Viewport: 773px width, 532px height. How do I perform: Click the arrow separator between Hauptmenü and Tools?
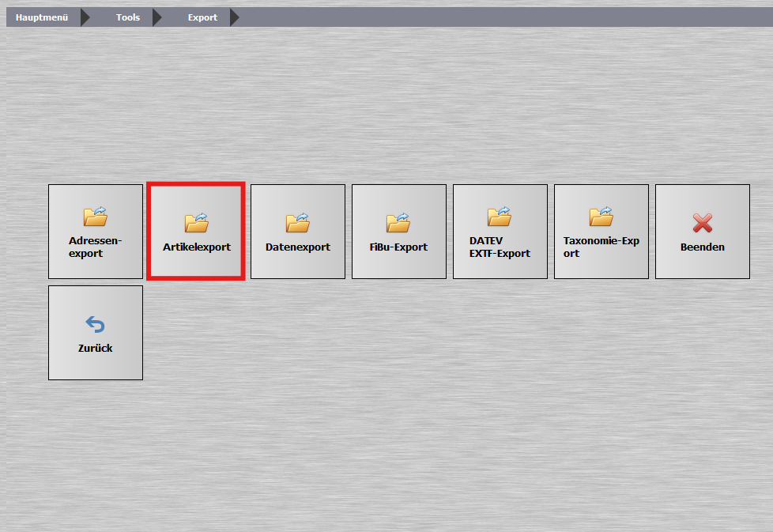click(85, 17)
